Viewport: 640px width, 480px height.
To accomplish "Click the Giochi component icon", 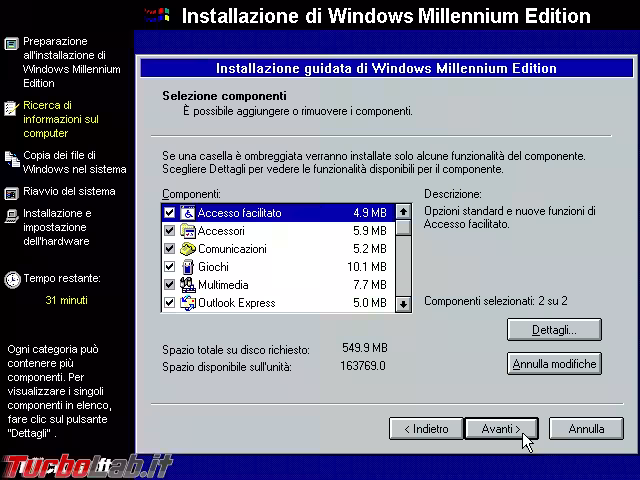I will pyautogui.click(x=187, y=267).
